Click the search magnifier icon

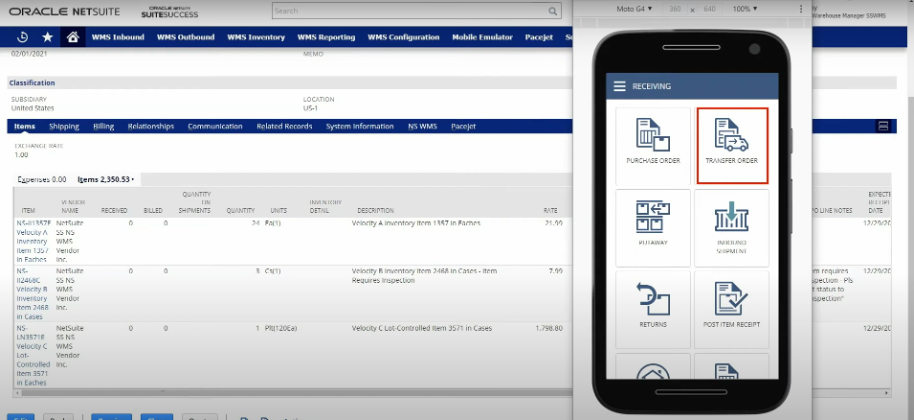tap(552, 11)
